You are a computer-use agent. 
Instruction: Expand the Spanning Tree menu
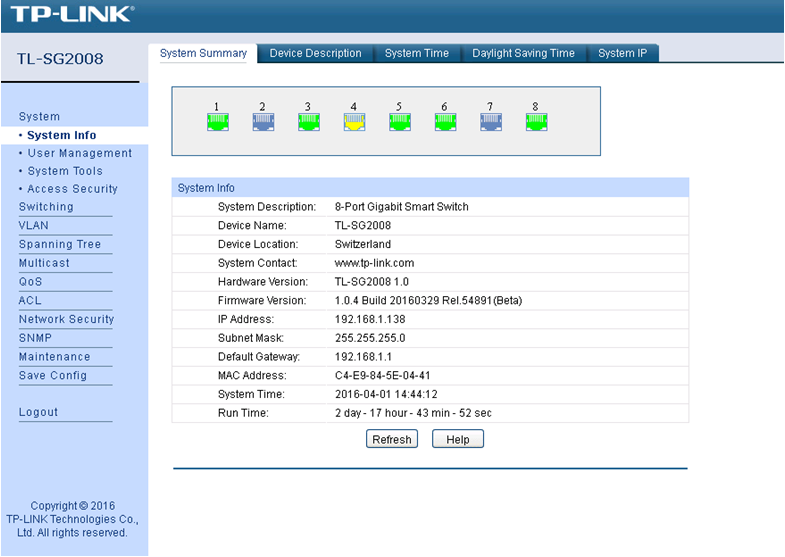click(60, 244)
